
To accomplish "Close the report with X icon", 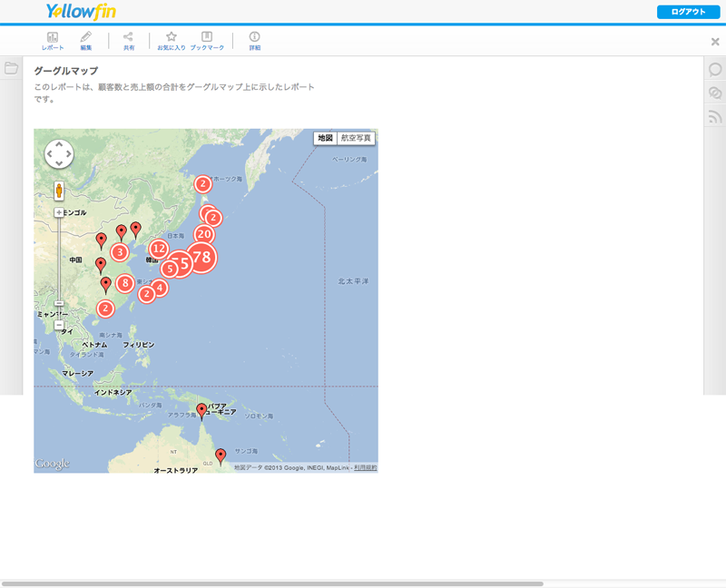I will (x=715, y=42).
